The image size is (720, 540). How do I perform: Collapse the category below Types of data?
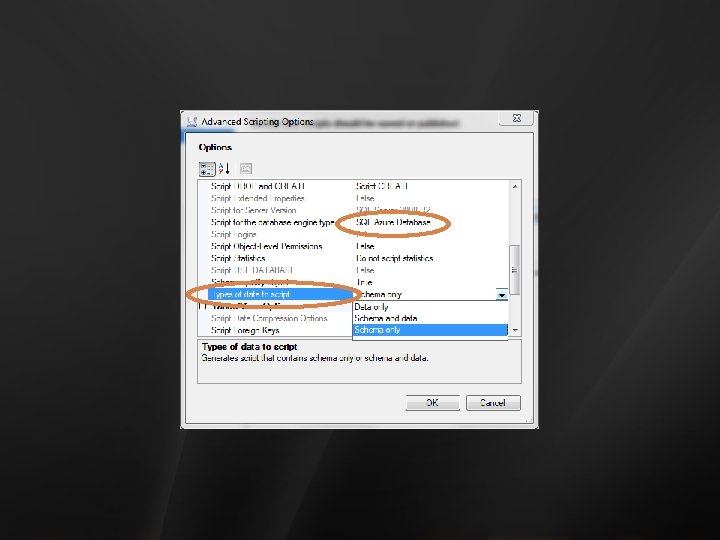[202, 306]
